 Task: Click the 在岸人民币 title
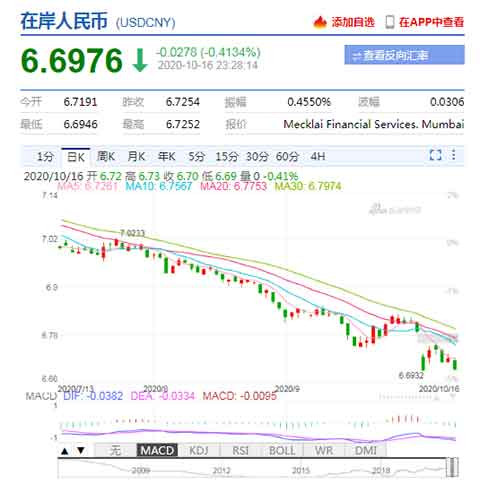[64, 21]
